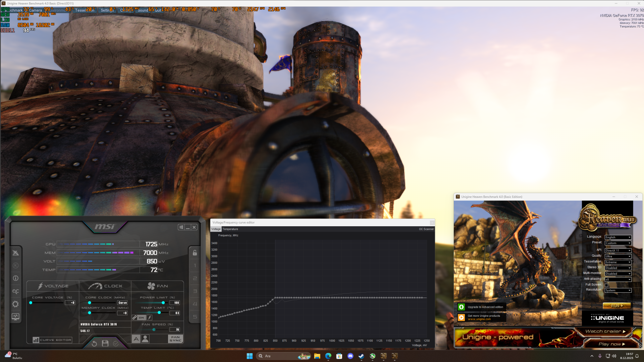Open the hardware monitor icon
Image resolution: width=644 pixels, height=362 pixels.
coord(15,317)
